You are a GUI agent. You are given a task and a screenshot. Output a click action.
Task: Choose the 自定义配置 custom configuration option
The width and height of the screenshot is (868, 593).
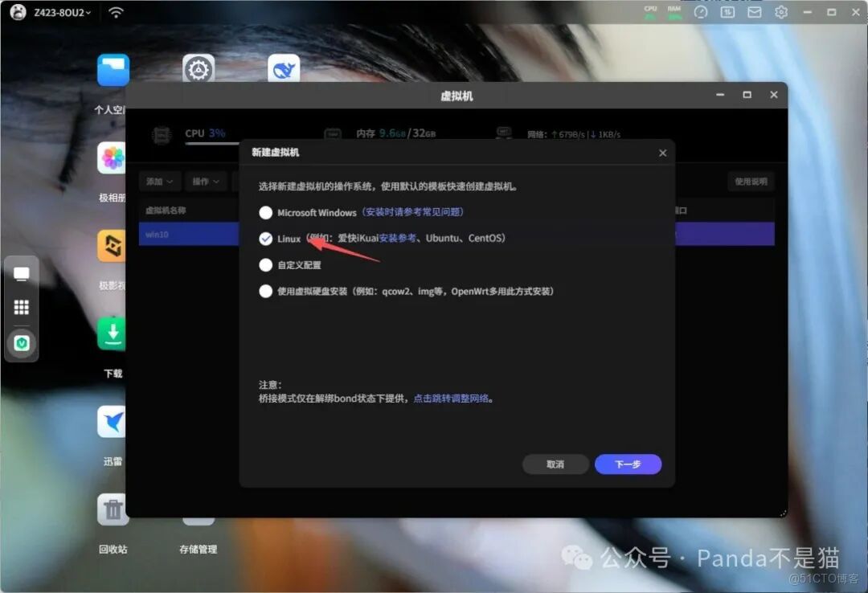coord(265,264)
